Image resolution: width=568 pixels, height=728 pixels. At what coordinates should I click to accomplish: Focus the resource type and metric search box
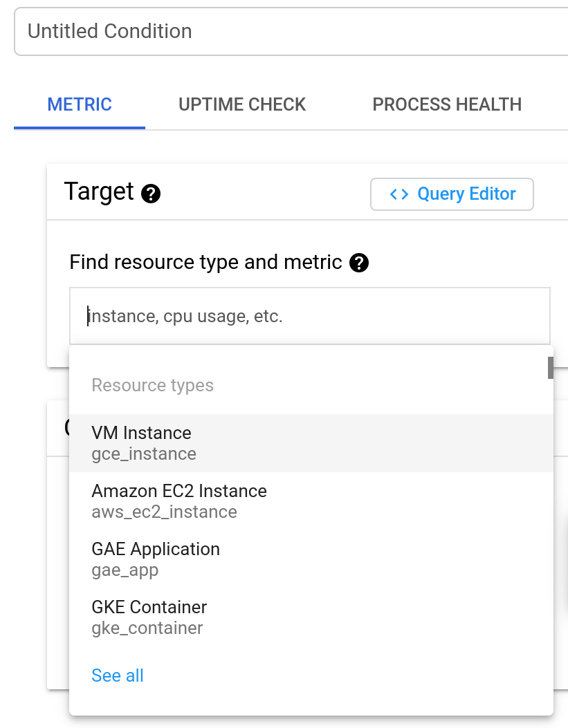coord(310,317)
